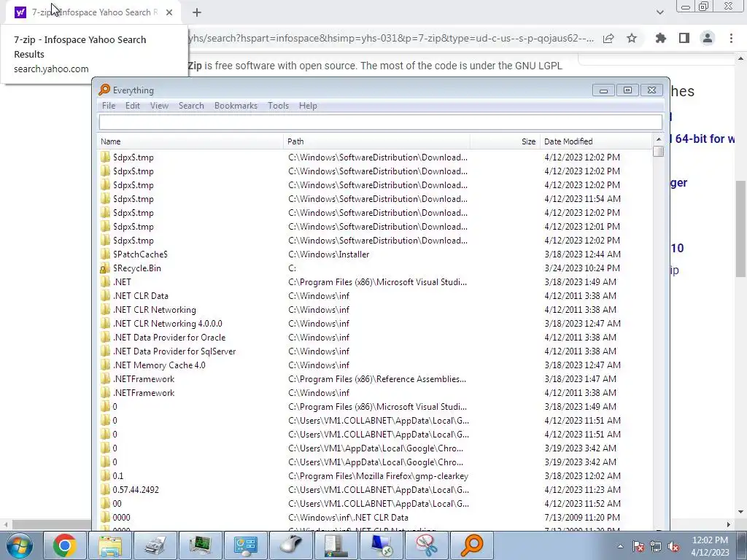Screen dimensions: 747x560
Task: Open the View menu in Everything
Action: (159, 106)
